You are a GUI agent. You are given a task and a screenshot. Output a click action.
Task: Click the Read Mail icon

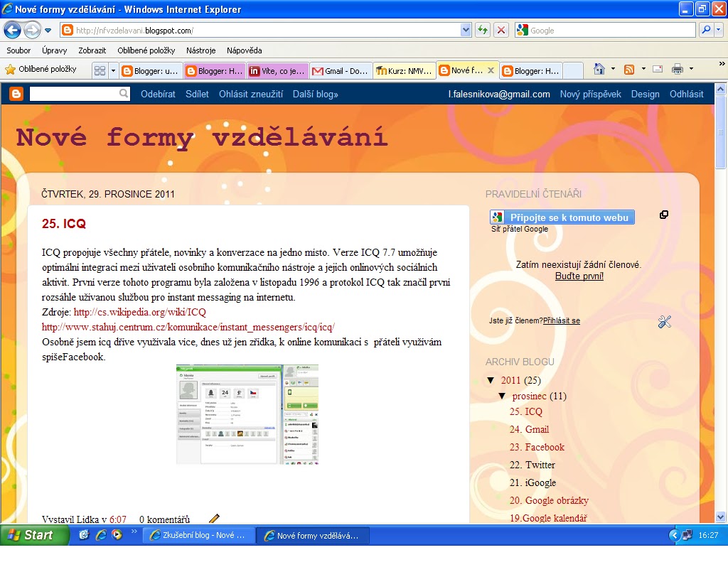pos(658,69)
